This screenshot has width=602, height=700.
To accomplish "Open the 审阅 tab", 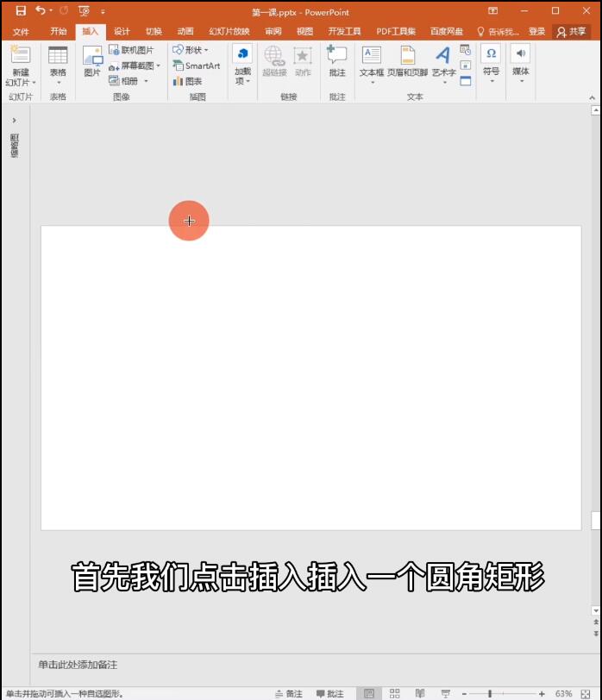I will point(273,31).
